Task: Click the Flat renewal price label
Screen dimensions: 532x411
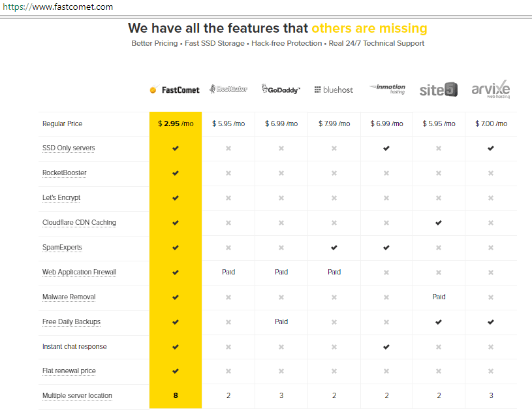Action: (69, 371)
